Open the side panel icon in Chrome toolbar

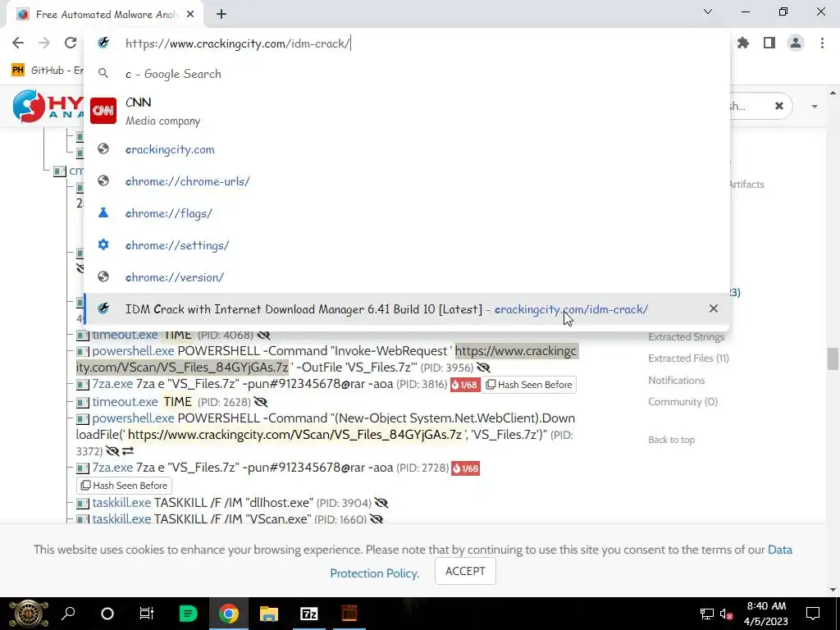769,43
